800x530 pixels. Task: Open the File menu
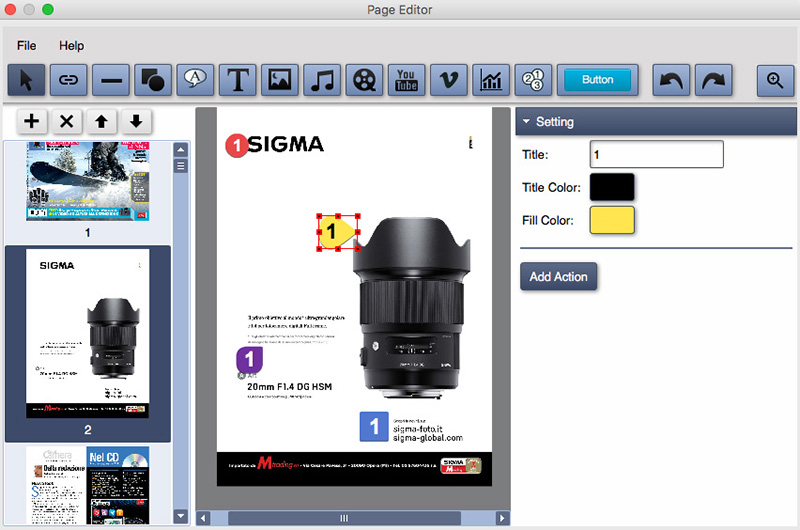[x=27, y=46]
